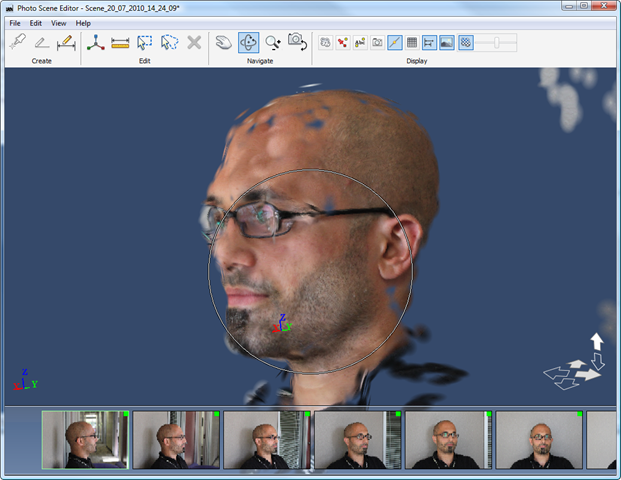
Task: Click the zoom magnifier tool
Action: 273,43
